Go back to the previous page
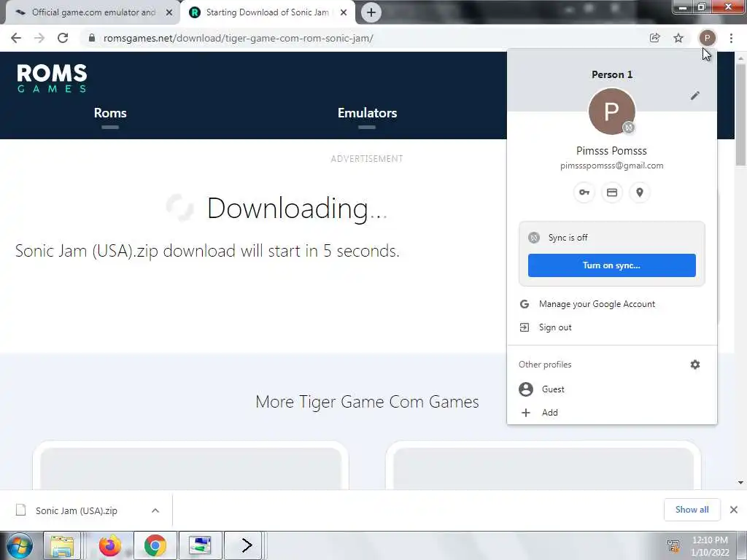Image resolution: width=747 pixels, height=560 pixels. 16,38
